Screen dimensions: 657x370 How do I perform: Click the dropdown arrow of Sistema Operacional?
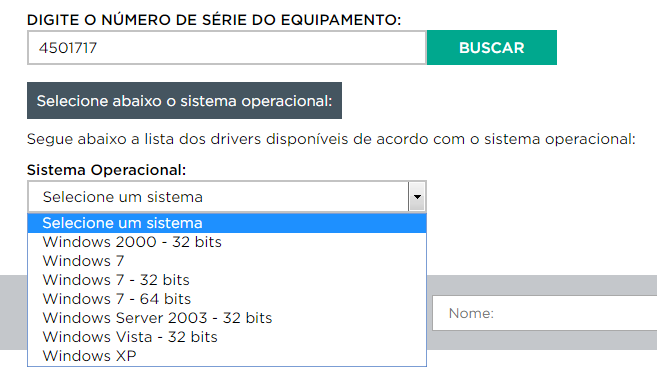(417, 197)
